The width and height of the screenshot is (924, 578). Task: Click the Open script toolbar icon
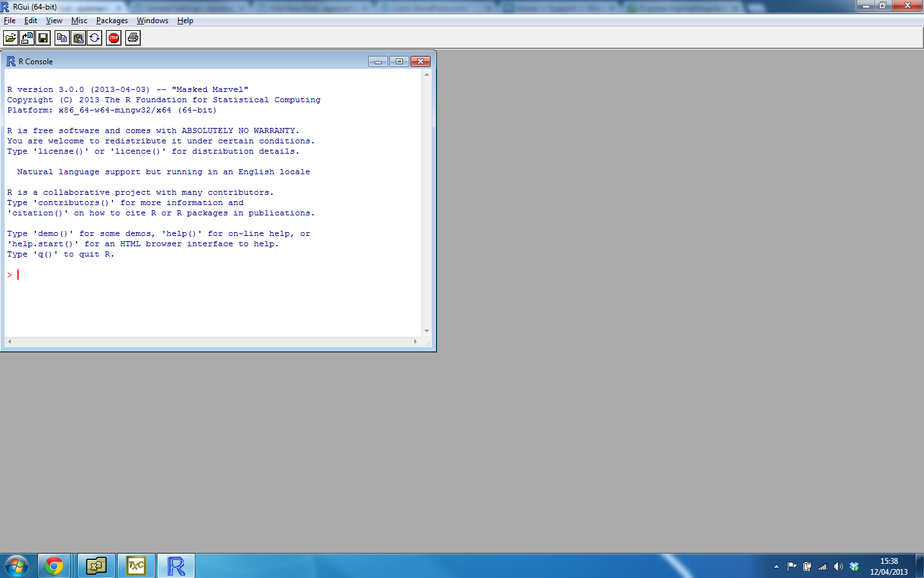point(11,38)
